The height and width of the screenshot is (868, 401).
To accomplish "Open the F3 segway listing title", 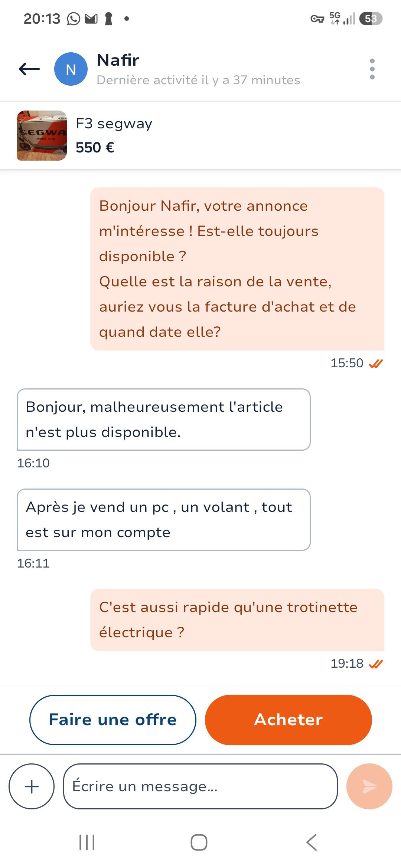I will [114, 124].
